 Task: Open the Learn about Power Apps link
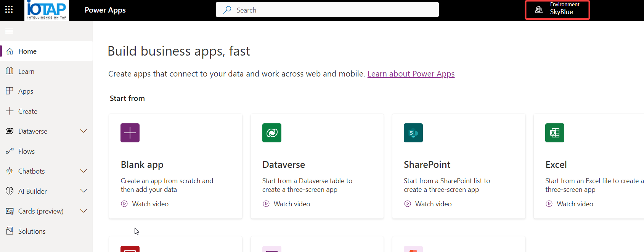411,74
